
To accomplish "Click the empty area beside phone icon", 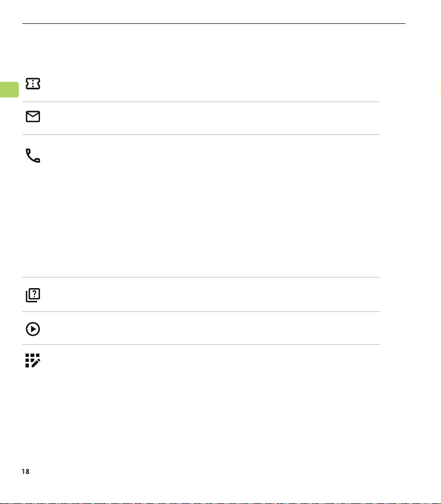I will pyautogui.click(x=210, y=206).
